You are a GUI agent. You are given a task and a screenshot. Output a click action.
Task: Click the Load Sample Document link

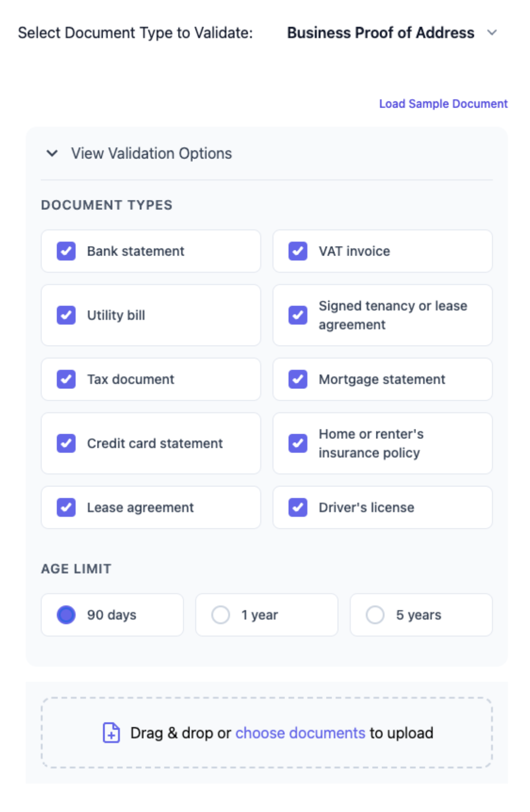(x=443, y=104)
